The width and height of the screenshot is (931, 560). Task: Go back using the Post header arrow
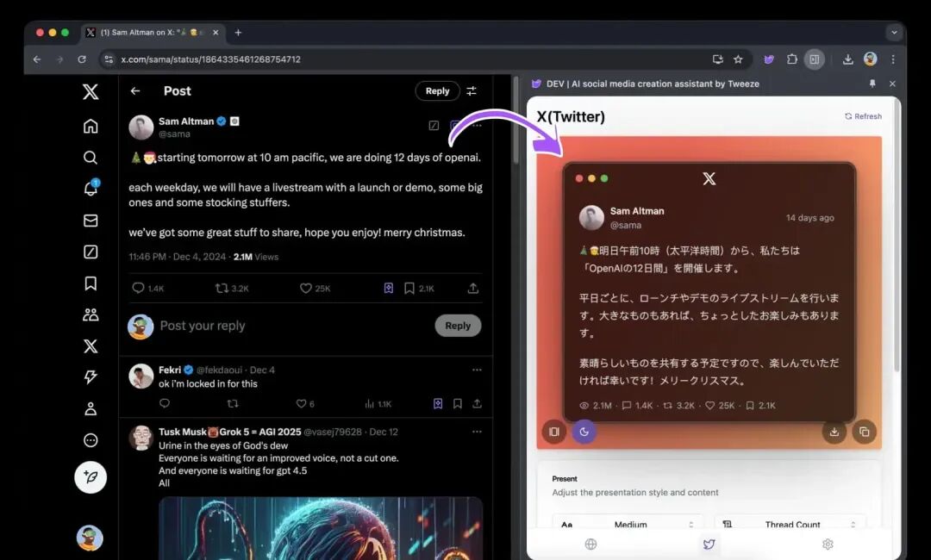135,90
